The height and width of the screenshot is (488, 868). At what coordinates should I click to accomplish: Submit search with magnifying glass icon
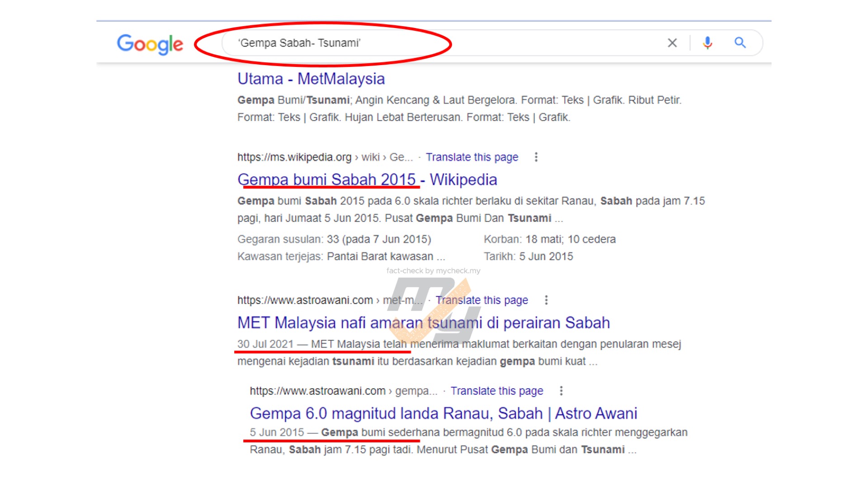[x=740, y=43]
